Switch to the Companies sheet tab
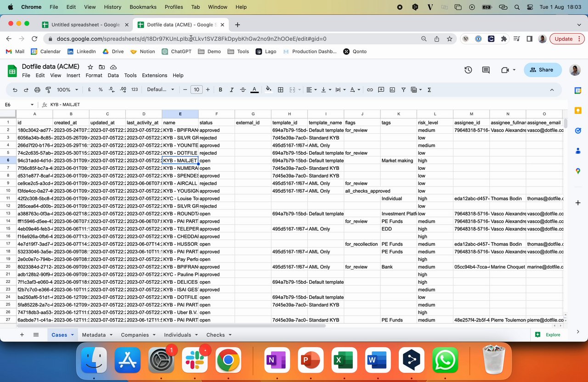This screenshot has height=382, width=588. tap(135, 335)
